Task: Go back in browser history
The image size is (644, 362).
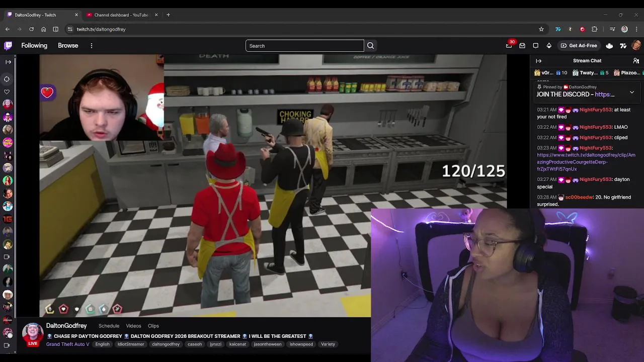Action: 8,29
